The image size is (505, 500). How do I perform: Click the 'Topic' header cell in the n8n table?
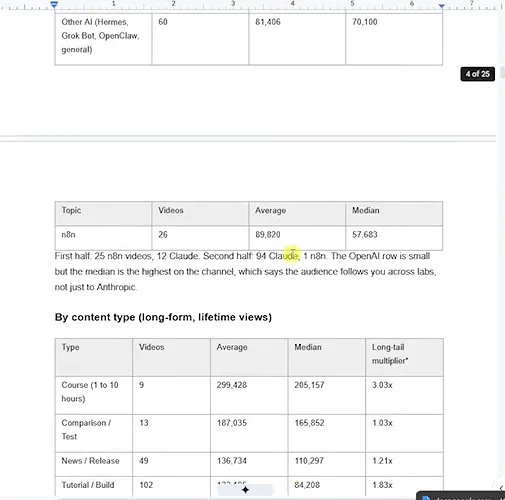tap(103, 213)
